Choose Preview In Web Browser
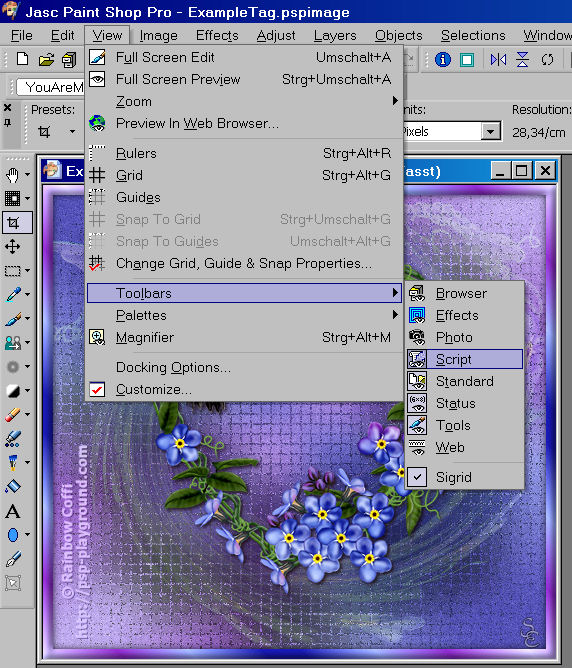Screen dimensions: 572x668 244,124
